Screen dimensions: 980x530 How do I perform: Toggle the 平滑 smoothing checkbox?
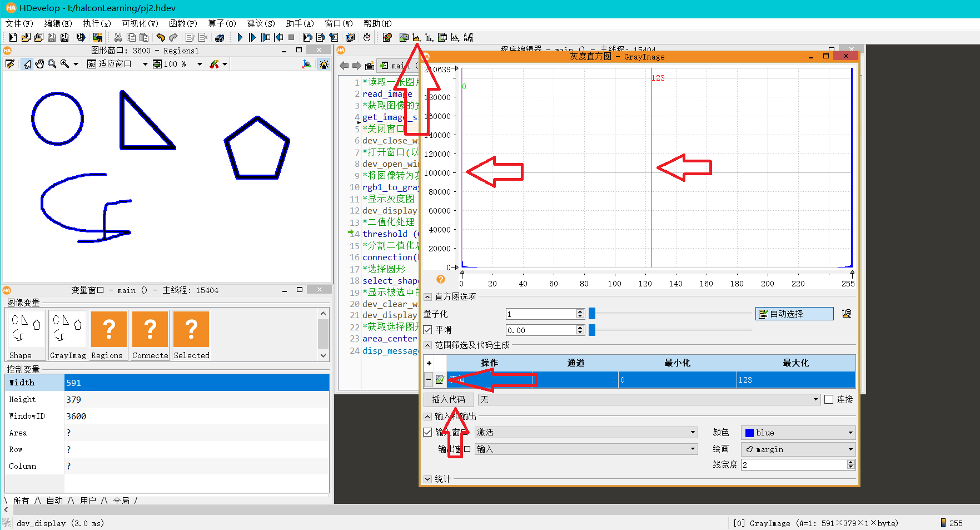pyautogui.click(x=427, y=330)
